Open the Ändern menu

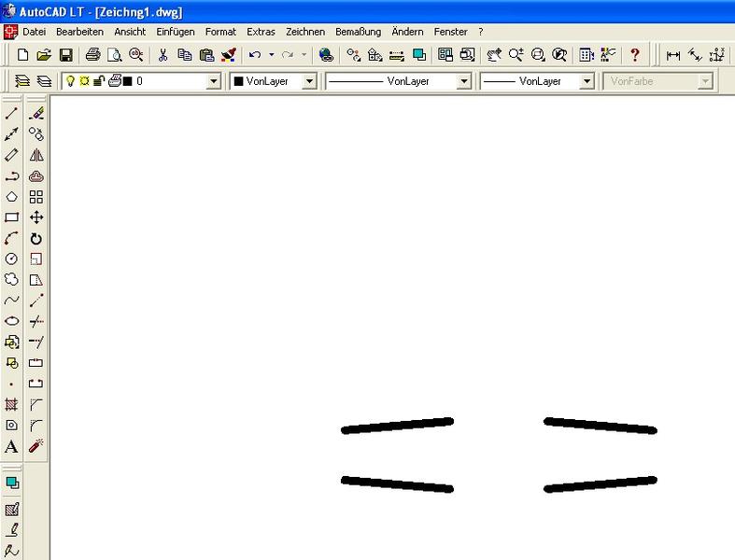(x=407, y=32)
